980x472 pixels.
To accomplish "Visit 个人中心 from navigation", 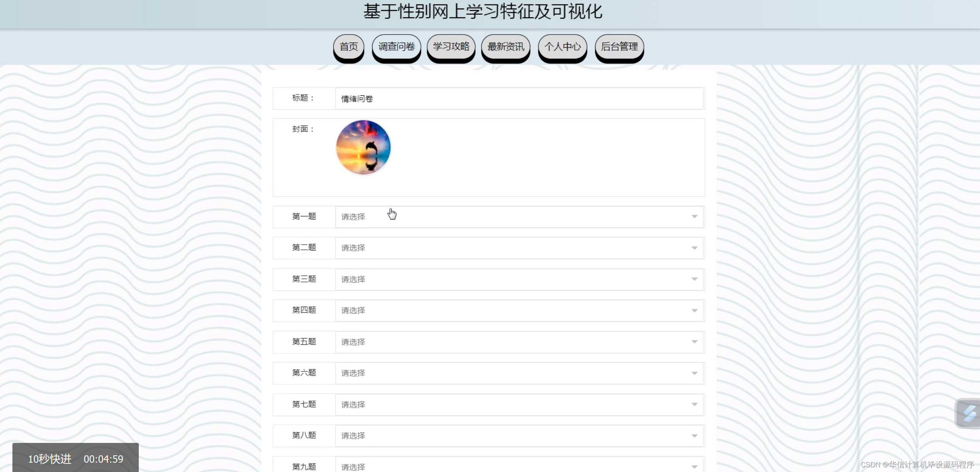I will pos(562,47).
